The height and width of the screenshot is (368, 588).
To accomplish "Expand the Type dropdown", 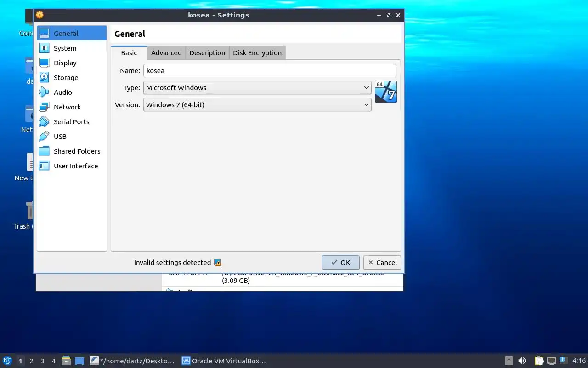I will pos(257,88).
